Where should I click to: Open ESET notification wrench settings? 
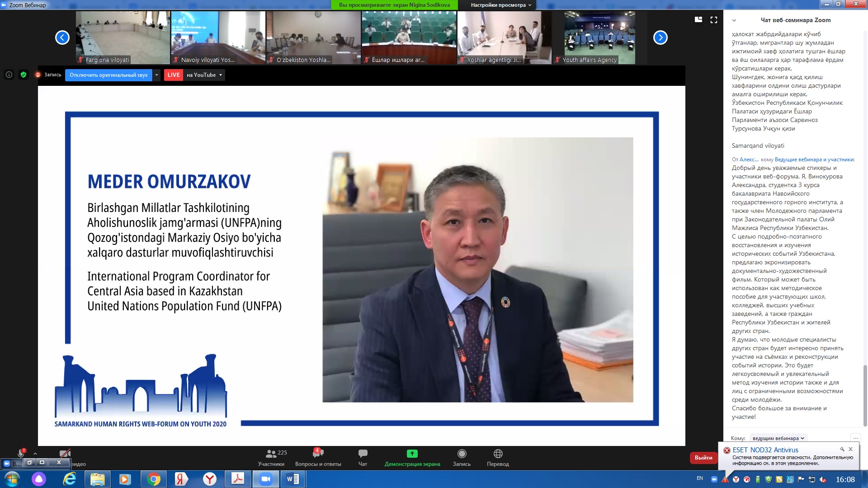[x=842, y=449]
